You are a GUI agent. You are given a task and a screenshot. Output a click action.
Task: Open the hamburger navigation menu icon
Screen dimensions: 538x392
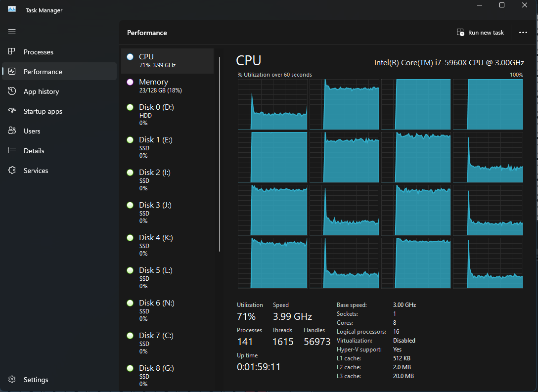(x=12, y=32)
